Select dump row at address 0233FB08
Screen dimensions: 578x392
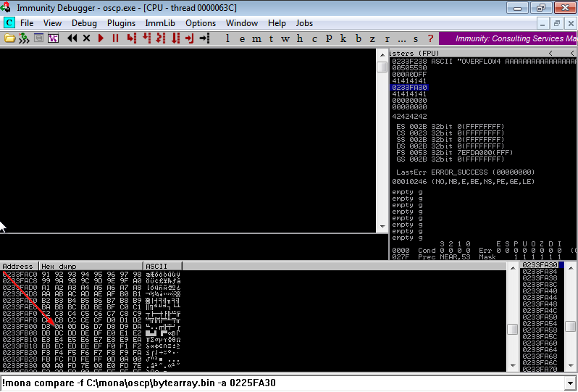[x=91, y=333]
